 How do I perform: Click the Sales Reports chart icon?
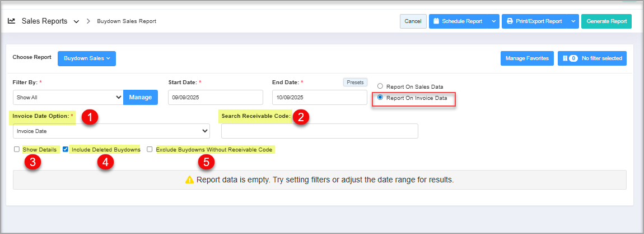coord(11,21)
